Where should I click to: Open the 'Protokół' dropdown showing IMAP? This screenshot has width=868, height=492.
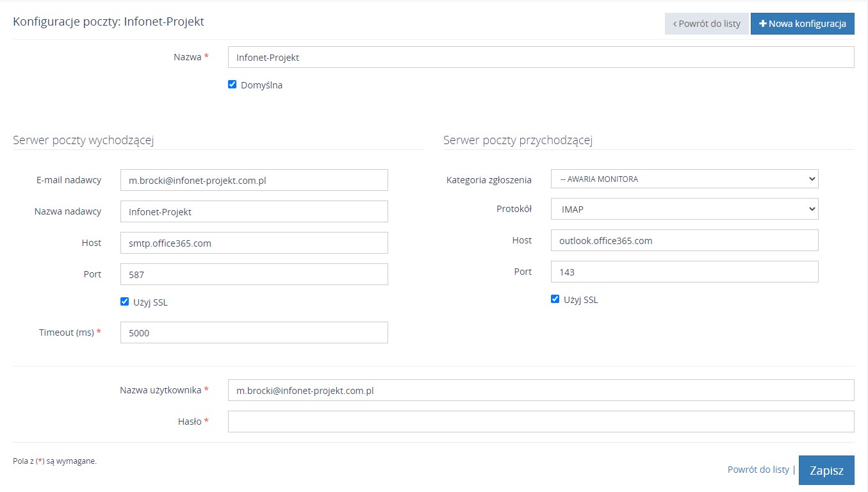[685, 209]
